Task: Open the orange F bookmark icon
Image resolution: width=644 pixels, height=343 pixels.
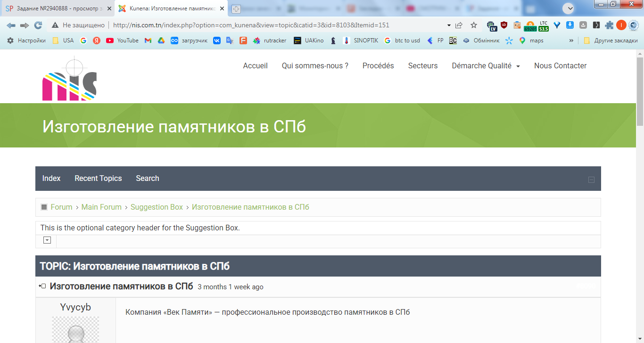Action: 243,41
